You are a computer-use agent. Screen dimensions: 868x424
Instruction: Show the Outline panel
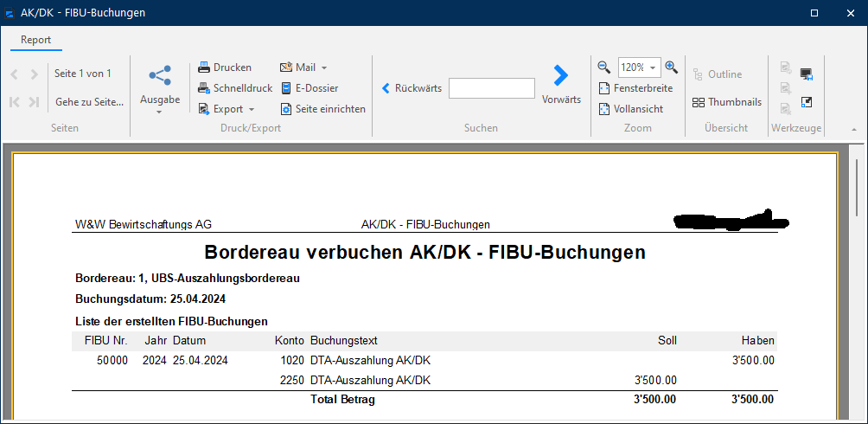click(717, 74)
